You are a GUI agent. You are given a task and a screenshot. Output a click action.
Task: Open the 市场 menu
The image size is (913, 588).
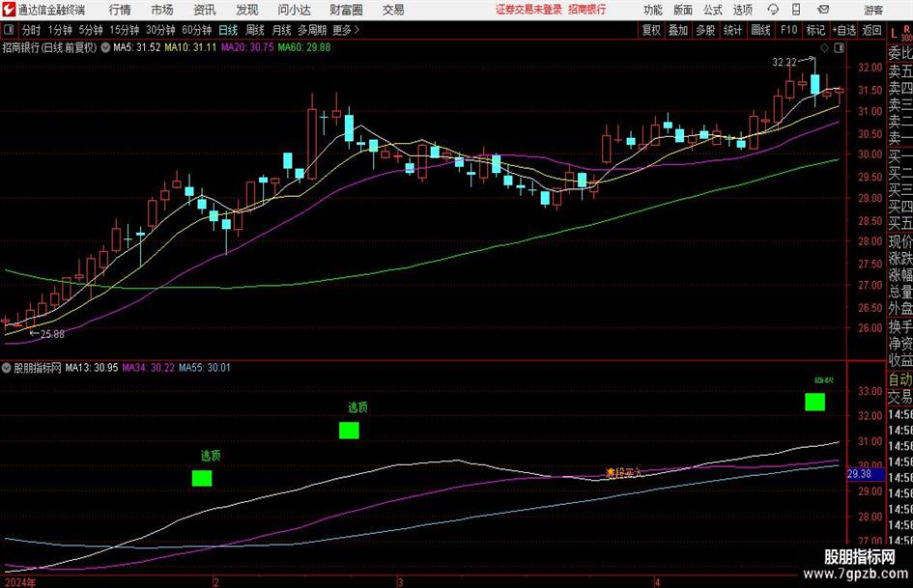[x=162, y=10]
